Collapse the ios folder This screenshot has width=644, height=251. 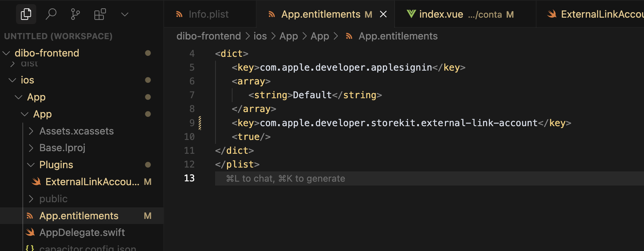[27, 80]
